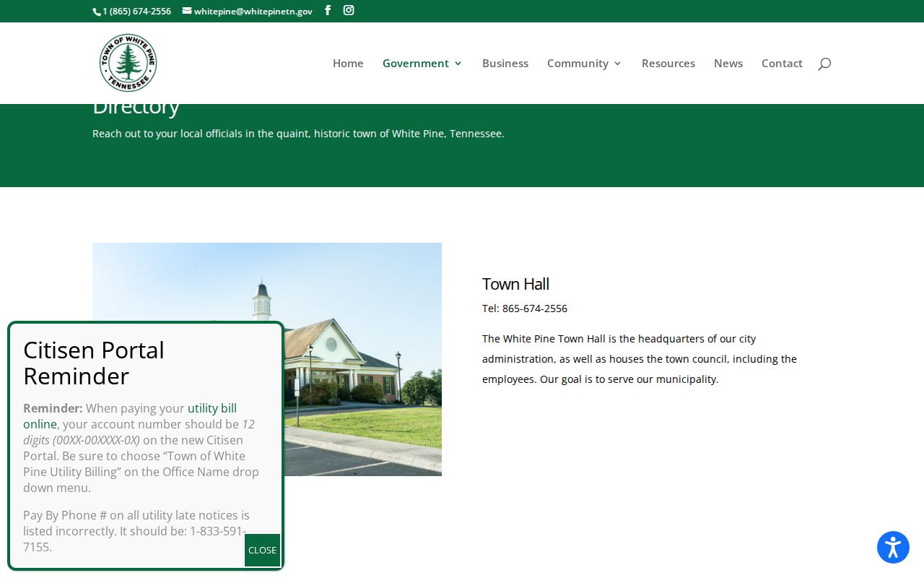
Task: Go to the Home page
Action: coord(348,64)
